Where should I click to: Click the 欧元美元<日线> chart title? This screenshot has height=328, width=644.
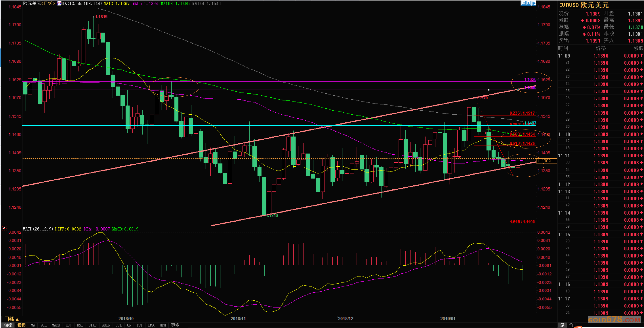tap(39, 3)
